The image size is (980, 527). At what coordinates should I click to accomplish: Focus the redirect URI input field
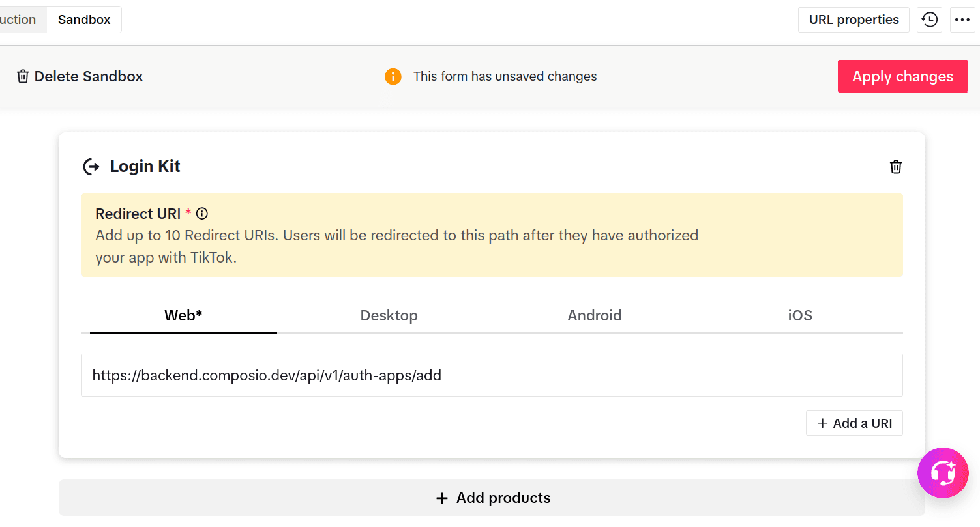[x=492, y=375]
